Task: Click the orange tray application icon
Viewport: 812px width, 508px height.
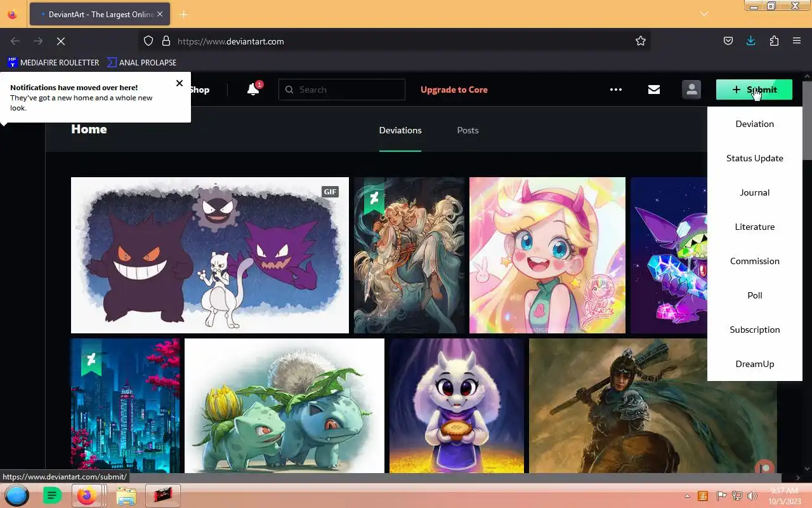Action: (x=703, y=496)
